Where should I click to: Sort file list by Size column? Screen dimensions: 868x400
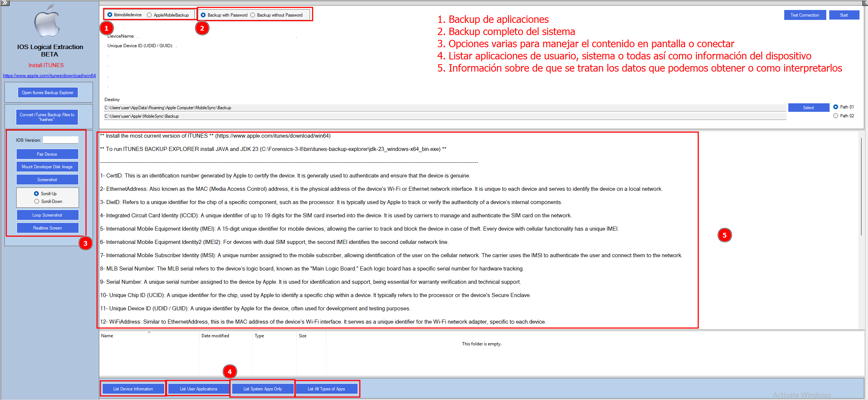coord(311,336)
